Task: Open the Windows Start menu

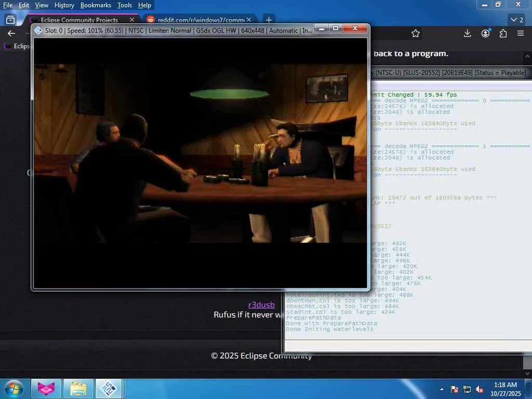Action: pyautogui.click(x=14, y=389)
